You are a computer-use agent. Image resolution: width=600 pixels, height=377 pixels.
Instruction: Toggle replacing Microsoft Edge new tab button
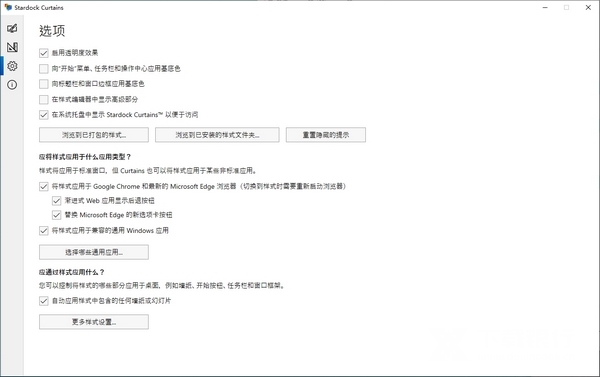pyautogui.click(x=57, y=215)
